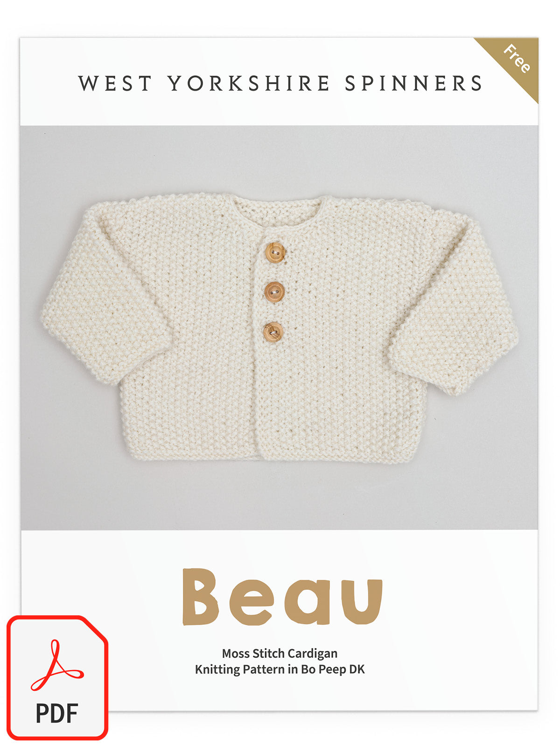
Task: Click the grey photo background area
Action: click(280, 495)
